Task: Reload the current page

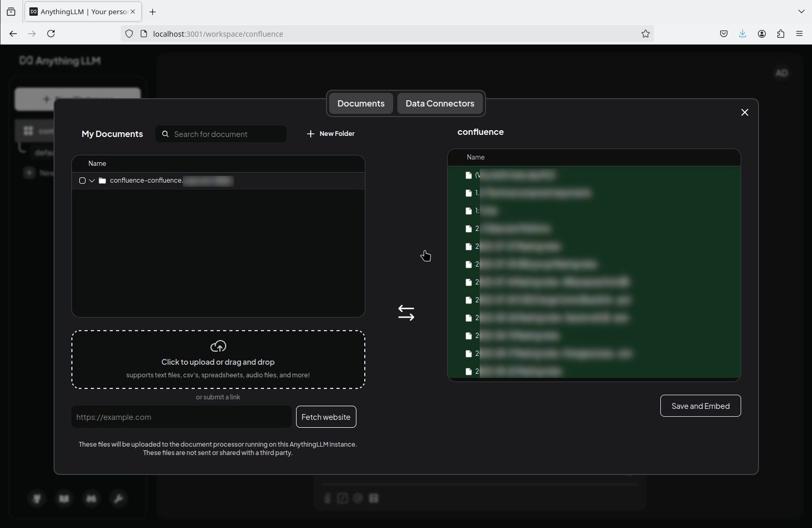Action: (51, 34)
